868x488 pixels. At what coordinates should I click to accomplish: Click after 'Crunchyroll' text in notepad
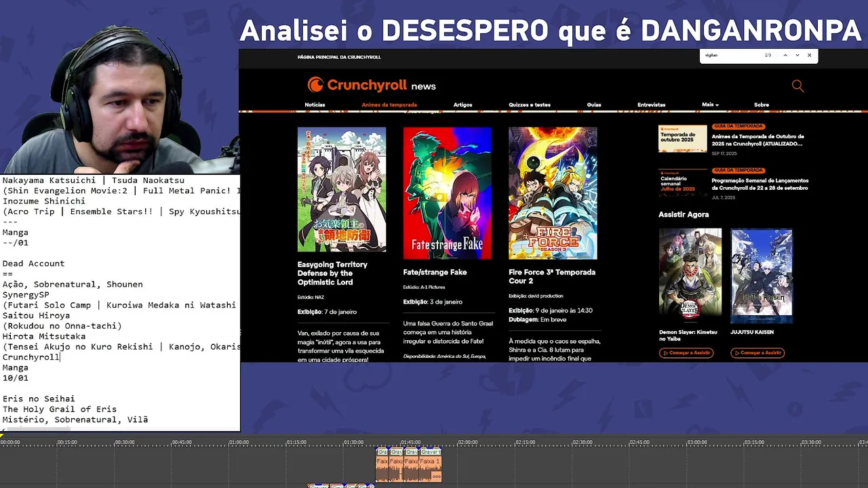coord(60,357)
